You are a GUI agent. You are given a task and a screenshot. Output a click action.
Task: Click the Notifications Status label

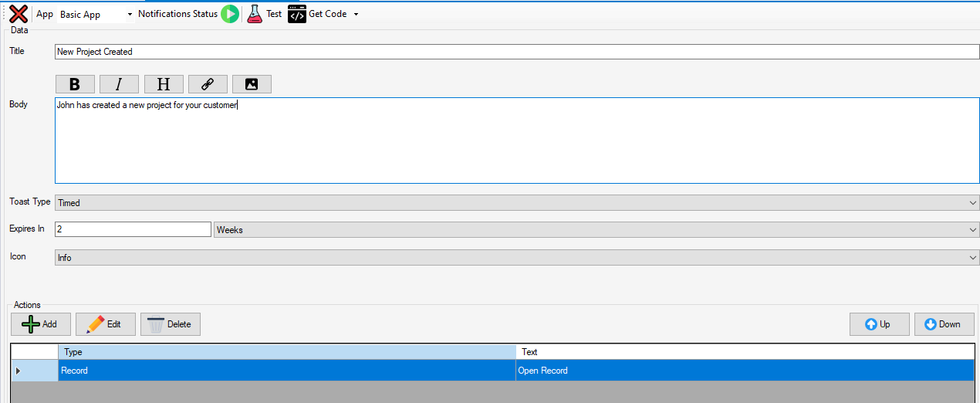177,14
